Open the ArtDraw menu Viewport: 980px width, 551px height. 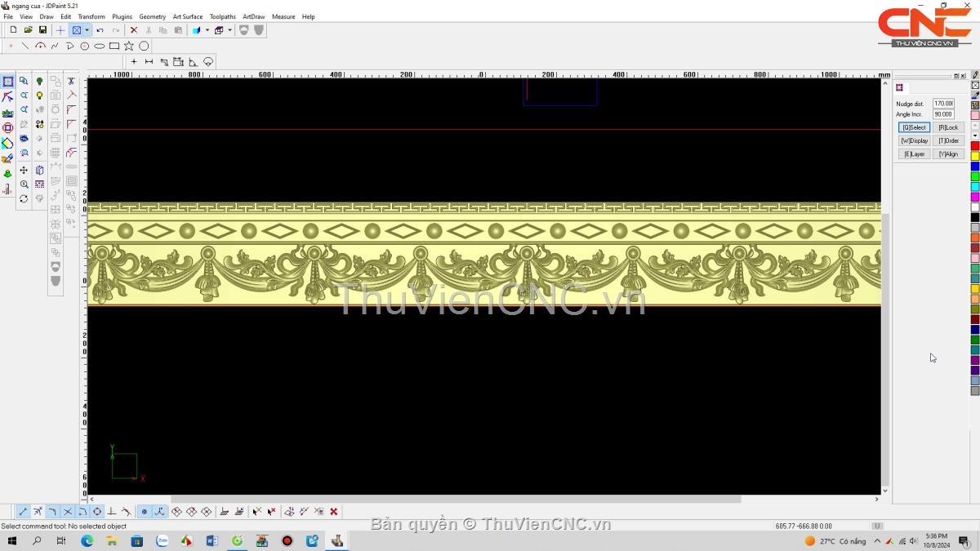tap(254, 16)
